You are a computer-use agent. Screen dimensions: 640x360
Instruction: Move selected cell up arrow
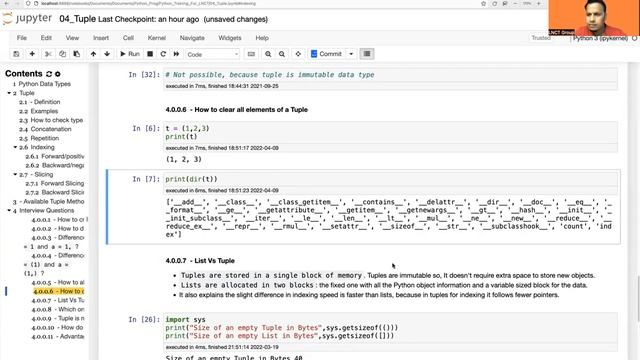pos(93,54)
